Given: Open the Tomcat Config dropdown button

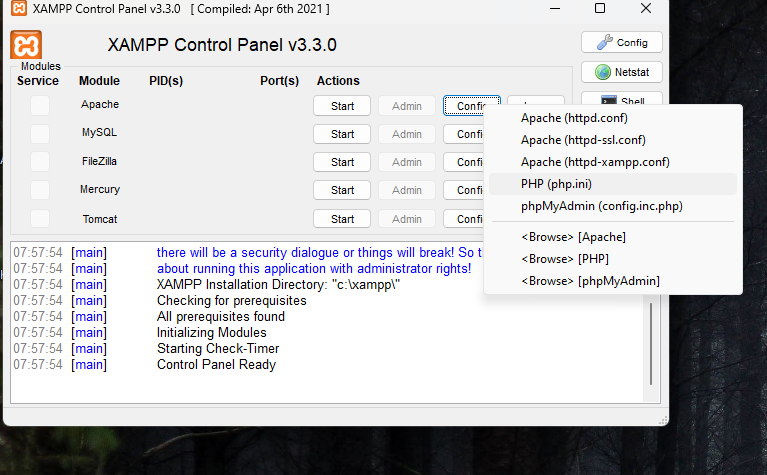Looking at the screenshot, I should [464, 219].
